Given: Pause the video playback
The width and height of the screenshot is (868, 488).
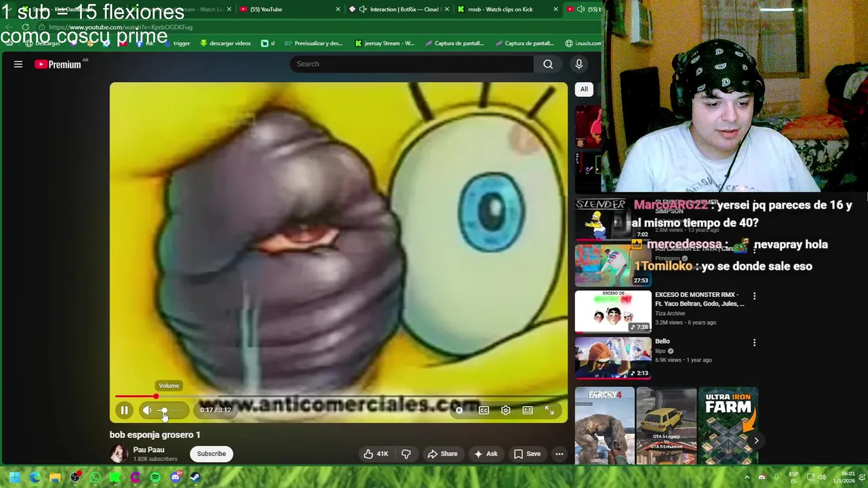Looking at the screenshot, I should click(124, 410).
